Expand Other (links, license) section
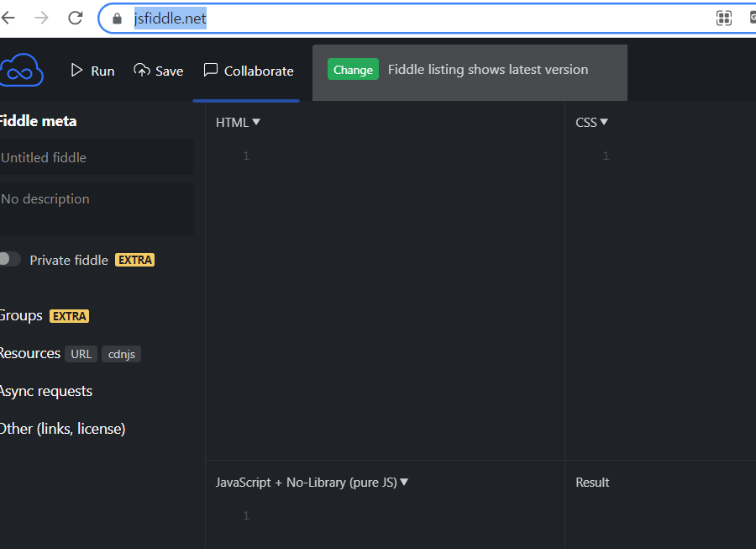 pos(62,429)
